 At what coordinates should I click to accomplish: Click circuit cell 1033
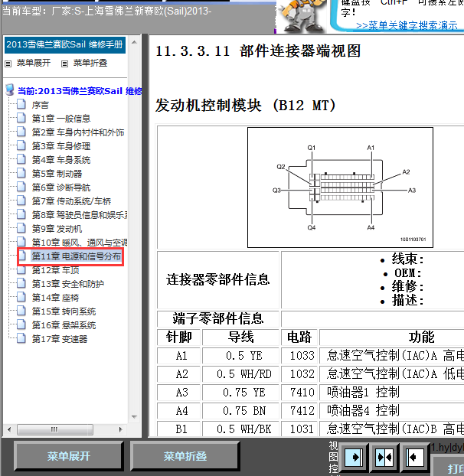(299, 356)
